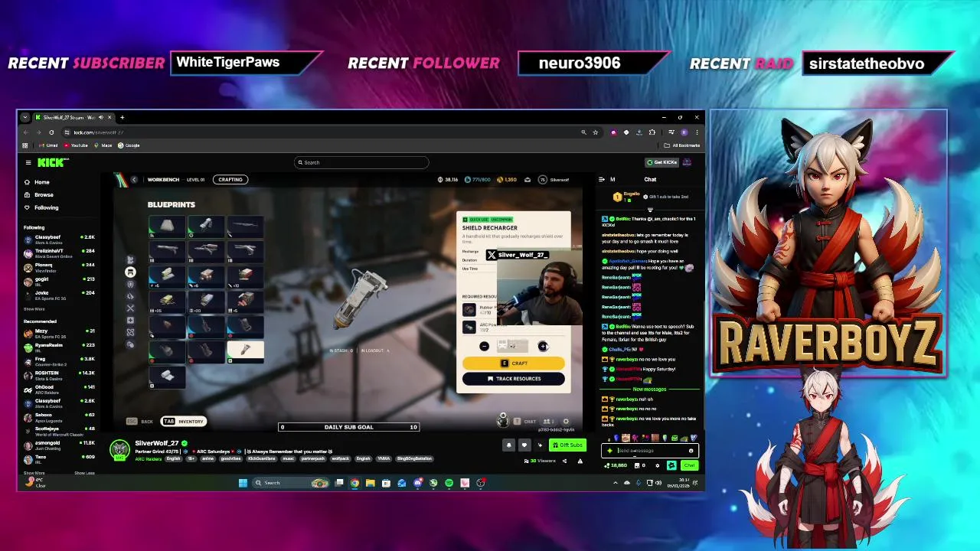Screen dimensions: 980x551
Task: Open Discord from the taskbar
Action: [417, 483]
